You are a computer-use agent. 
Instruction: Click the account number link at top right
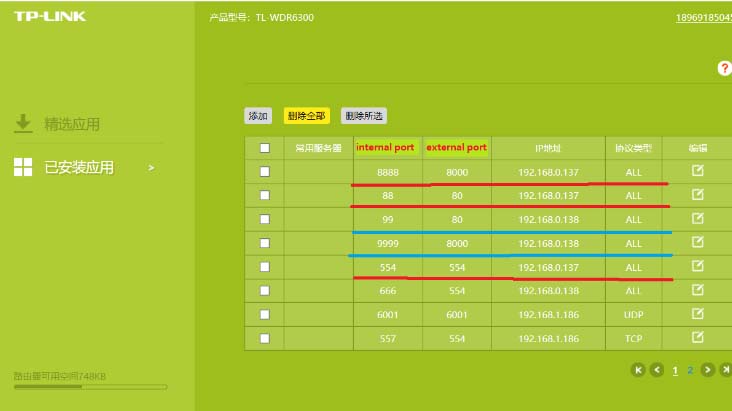pyautogui.click(x=704, y=18)
